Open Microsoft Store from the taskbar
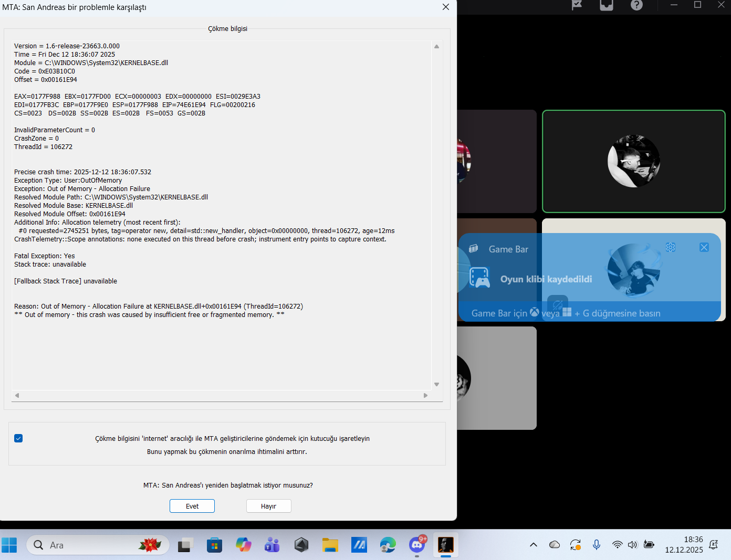 [x=214, y=545]
